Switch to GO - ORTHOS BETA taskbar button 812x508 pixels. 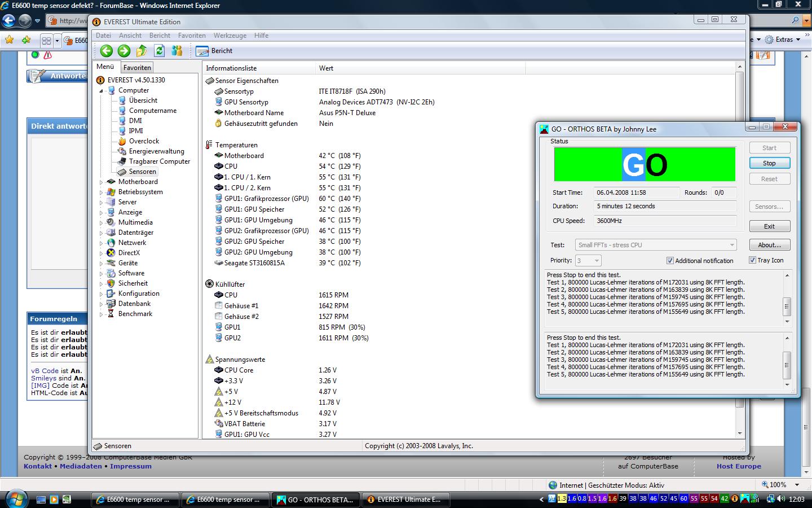click(316, 500)
